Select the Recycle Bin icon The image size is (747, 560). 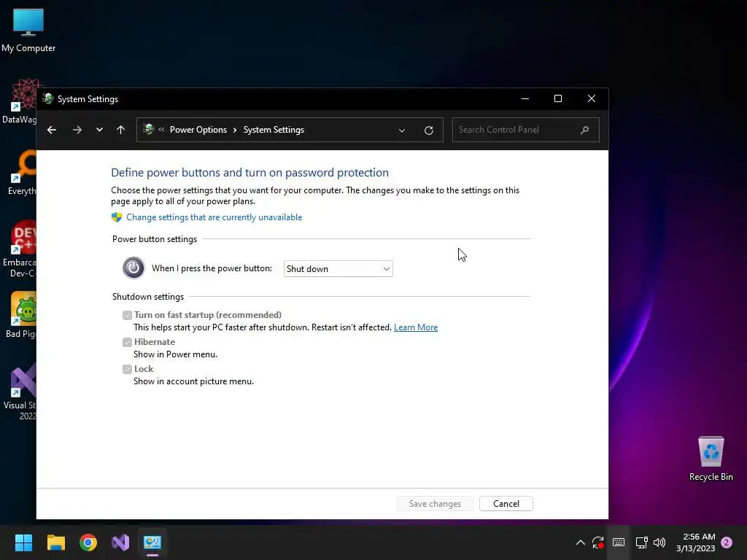pyautogui.click(x=711, y=459)
